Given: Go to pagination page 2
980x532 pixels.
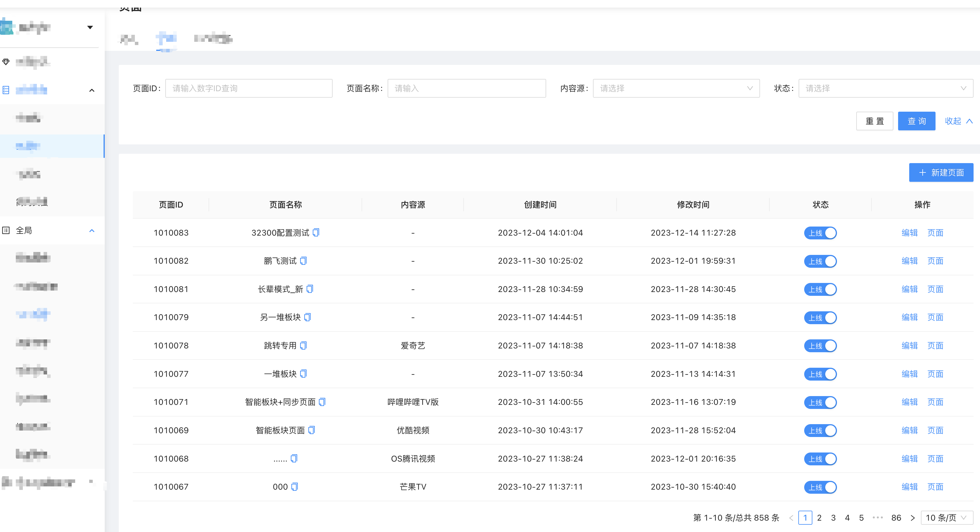Looking at the screenshot, I should tap(819, 518).
